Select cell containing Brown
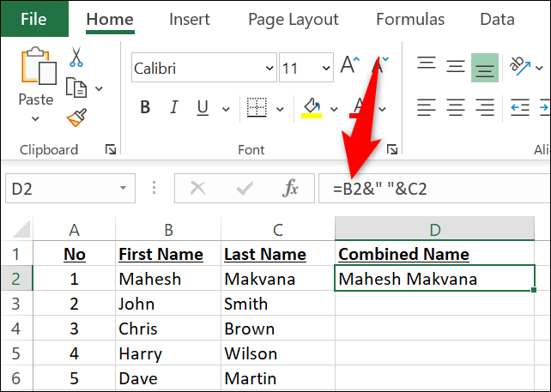Image resolution: width=551 pixels, height=392 pixels. (x=278, y=329)
